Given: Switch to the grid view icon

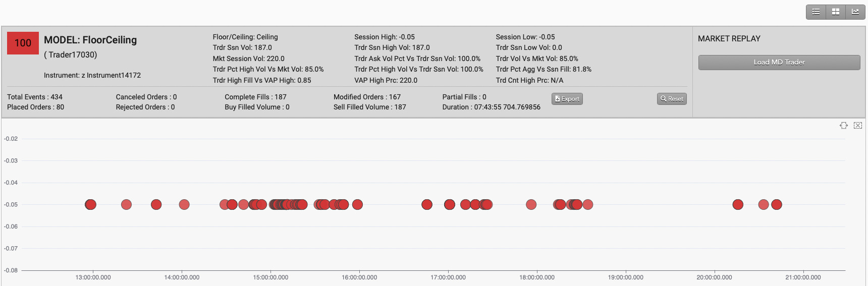Looking at the screenshot, I should tap(836, 12).
